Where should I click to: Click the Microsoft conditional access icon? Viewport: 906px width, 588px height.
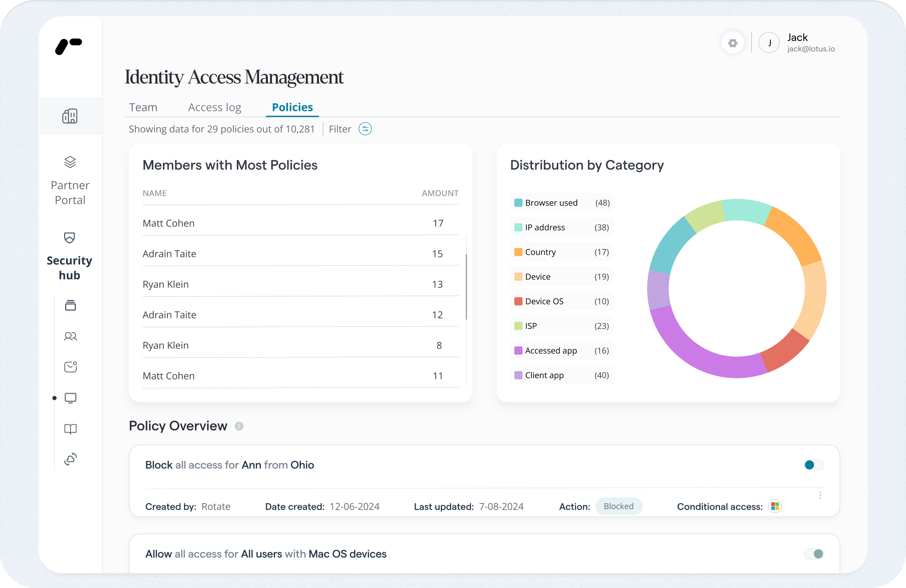pos(775,506)
